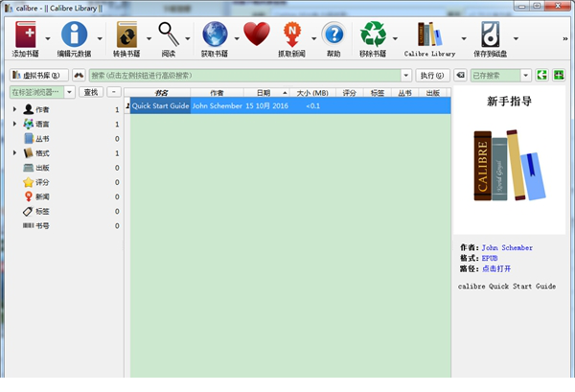
Task: Click author link John Schember
Action: pos(507,247)
